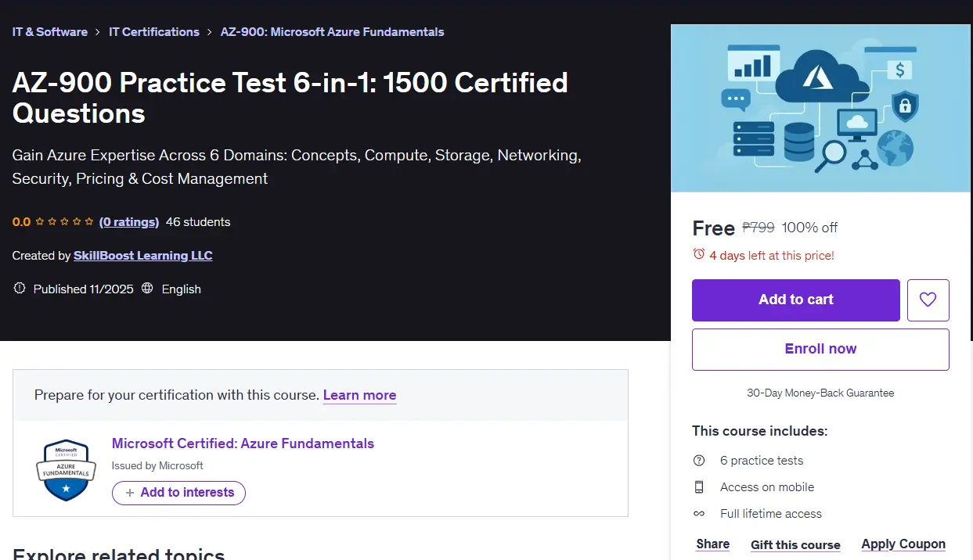
Task: Click the 'Full lifetime access' text
Action: pos(771,514)
